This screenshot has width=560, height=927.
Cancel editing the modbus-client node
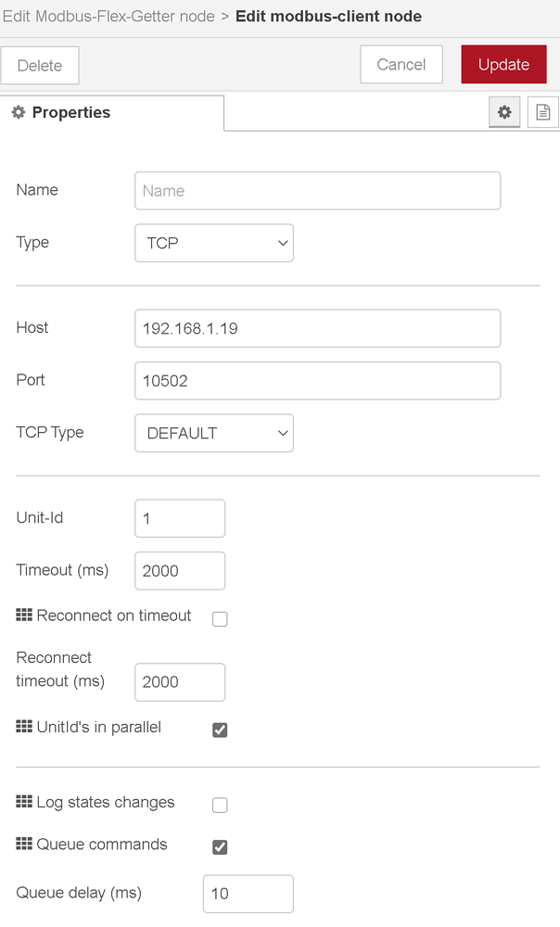[x=401, y=64]
